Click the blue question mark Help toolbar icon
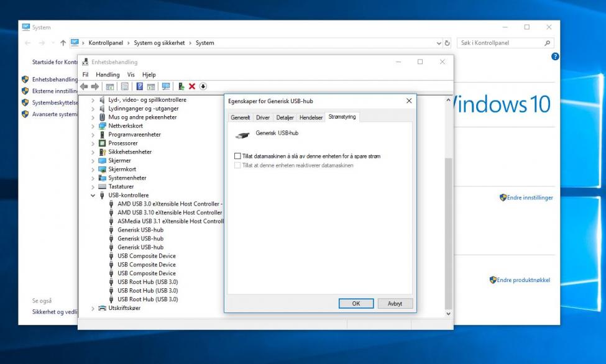 (139, 86)
